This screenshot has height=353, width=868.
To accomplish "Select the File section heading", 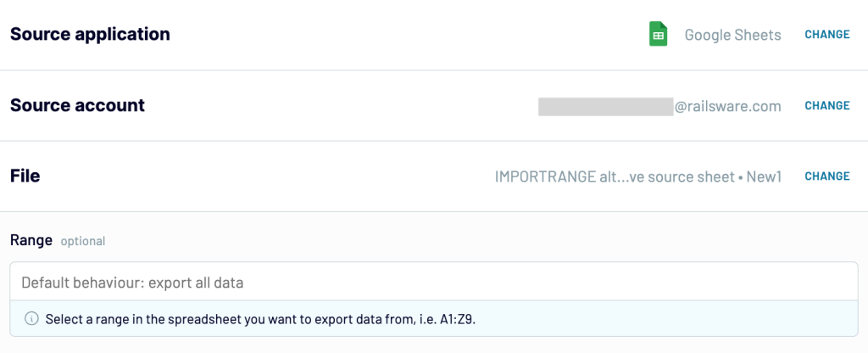I will (25, 176).
